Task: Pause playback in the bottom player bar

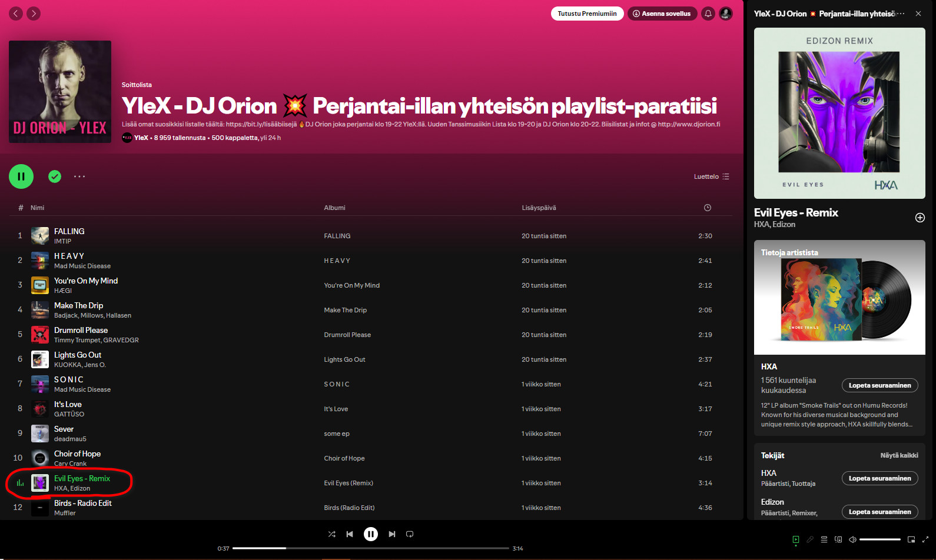Action: [371, 534]
